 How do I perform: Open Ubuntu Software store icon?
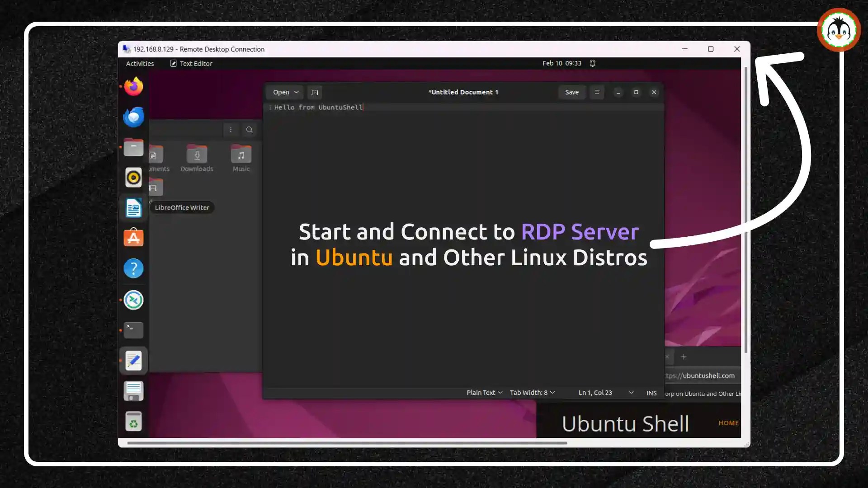133,238
